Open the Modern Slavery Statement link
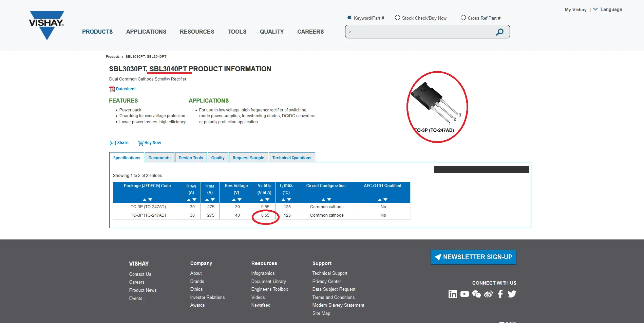 [x=338, y=305]
